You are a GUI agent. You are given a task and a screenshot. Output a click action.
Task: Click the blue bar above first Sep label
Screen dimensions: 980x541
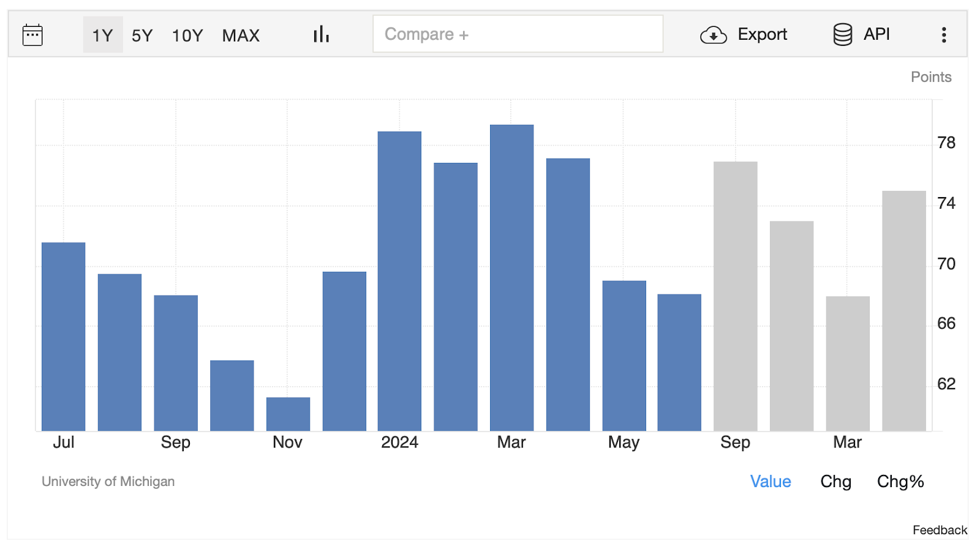point(176,363)
